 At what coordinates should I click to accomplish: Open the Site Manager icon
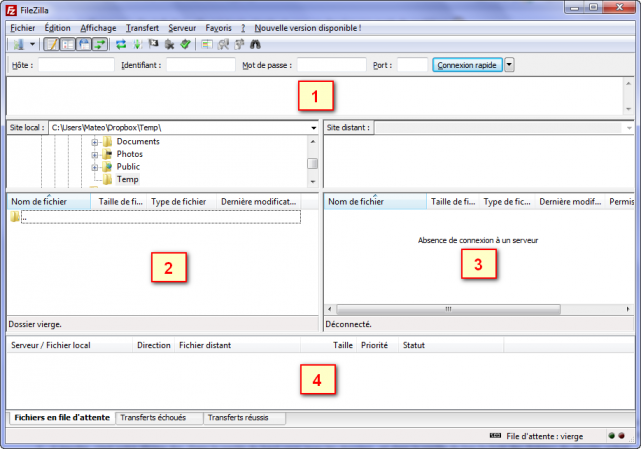tap(19, 45)
